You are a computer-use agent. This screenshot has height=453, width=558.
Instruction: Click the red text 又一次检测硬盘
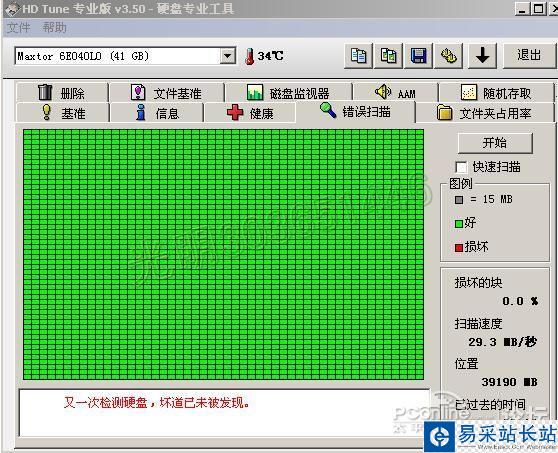[x=105, y=402]
